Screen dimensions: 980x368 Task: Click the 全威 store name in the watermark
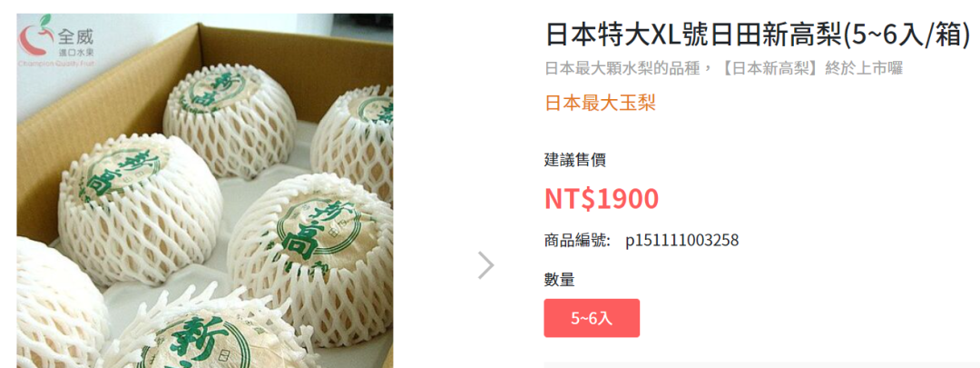75,35
